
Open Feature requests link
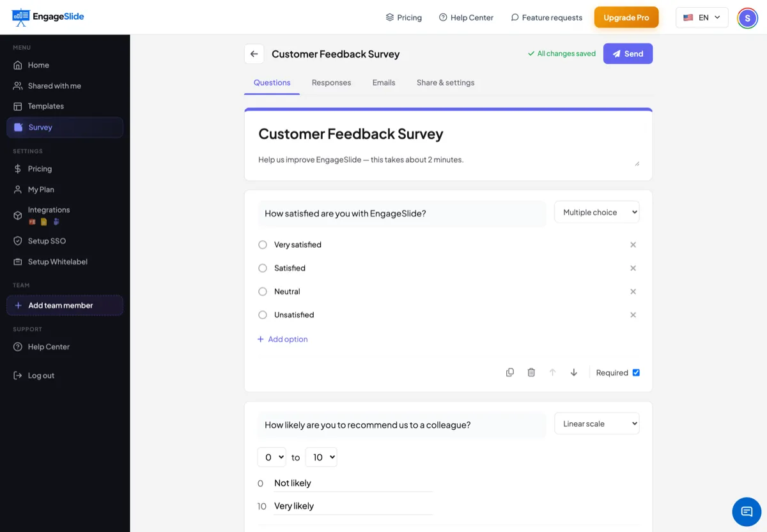pos(546,17)
